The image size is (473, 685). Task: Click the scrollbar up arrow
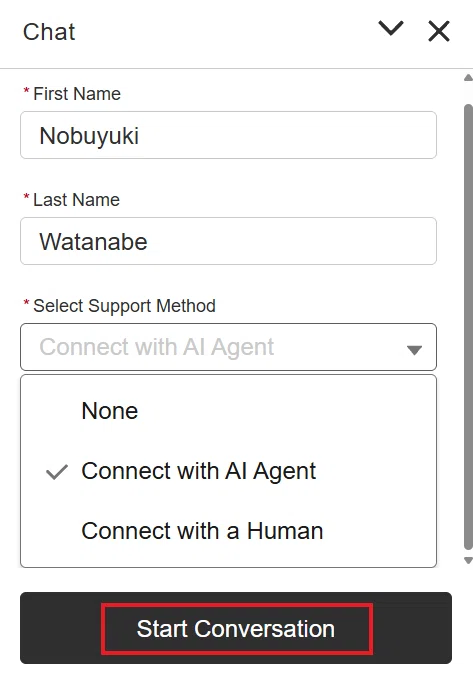pos(468,78)
